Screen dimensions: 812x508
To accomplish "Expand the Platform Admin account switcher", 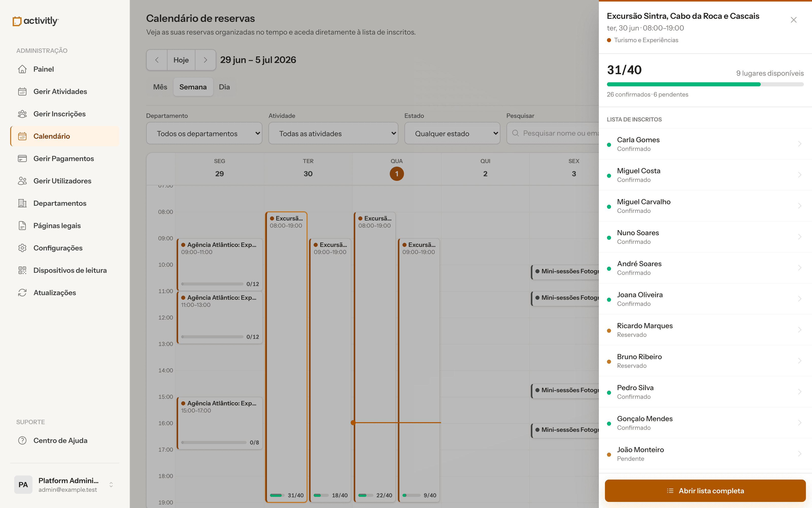I will tap(111, 484).
